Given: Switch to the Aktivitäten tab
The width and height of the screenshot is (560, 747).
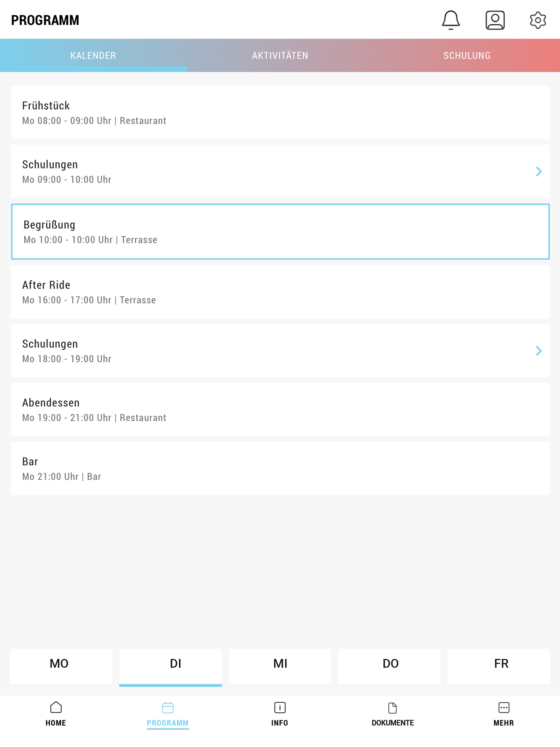Looking at the screenshot, I should [280, 56].
